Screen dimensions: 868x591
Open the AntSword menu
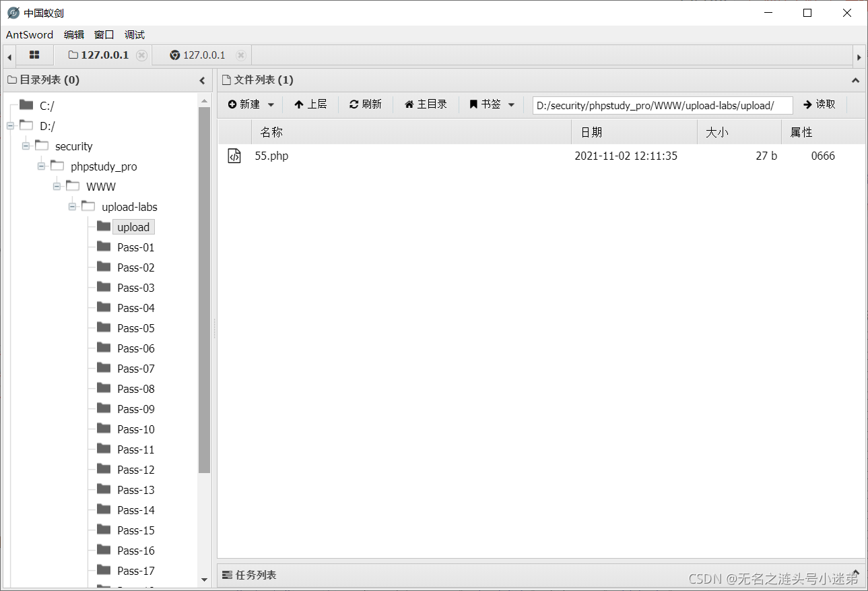[30, 35]
